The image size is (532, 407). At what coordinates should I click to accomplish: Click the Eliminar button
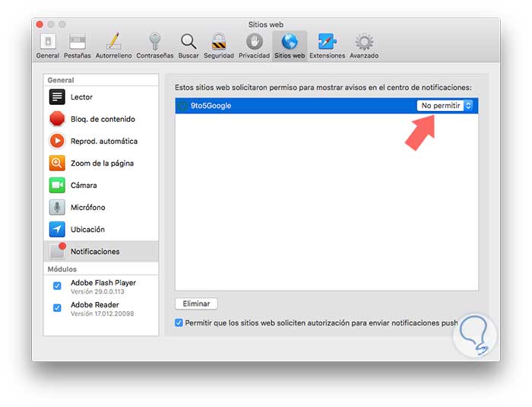click(196, 304)
